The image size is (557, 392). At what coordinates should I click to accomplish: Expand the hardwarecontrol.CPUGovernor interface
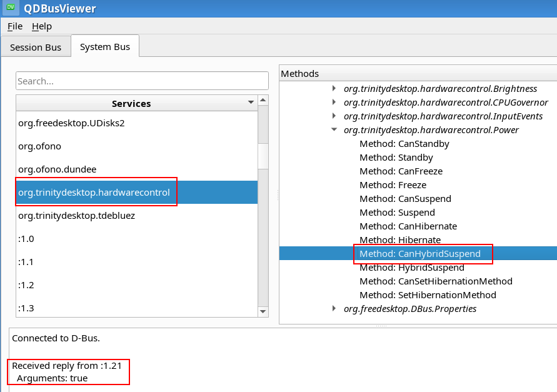pyautogui.click(x=334, y=102)
